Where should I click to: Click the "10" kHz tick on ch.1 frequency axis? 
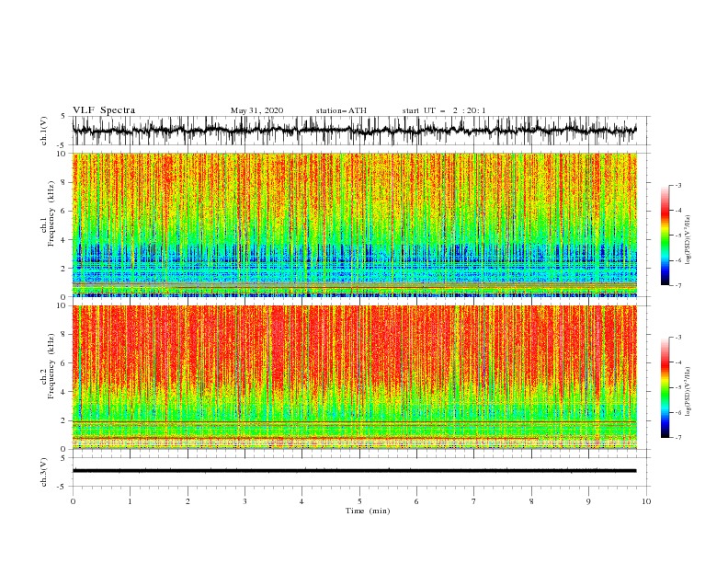coord(61,154)
